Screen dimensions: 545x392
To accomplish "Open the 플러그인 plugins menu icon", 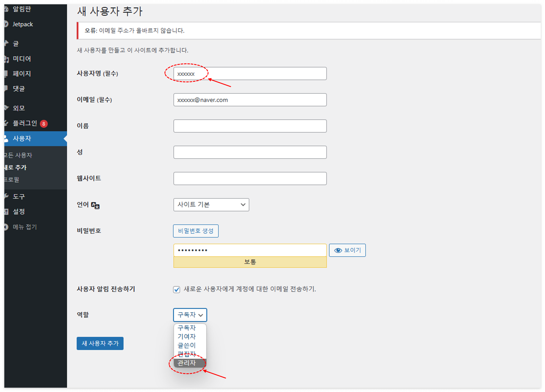I will [x=6, y=123].
